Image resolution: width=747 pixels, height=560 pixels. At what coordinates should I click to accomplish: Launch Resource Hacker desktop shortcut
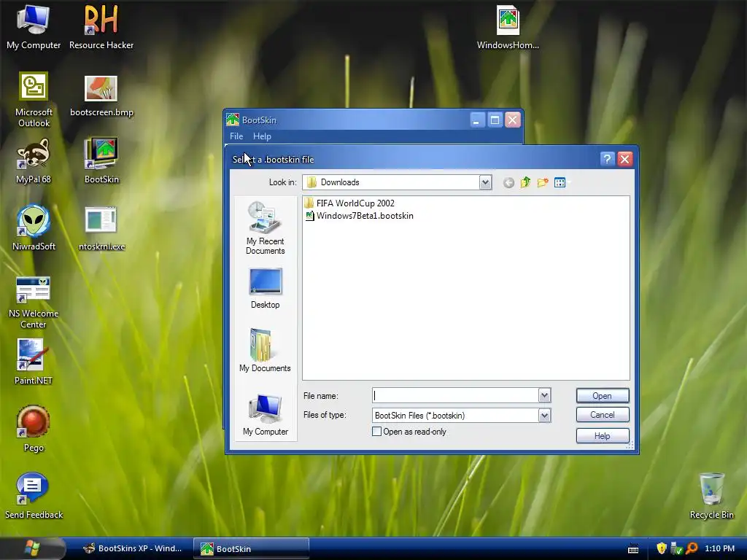click(x=101, y=27)
